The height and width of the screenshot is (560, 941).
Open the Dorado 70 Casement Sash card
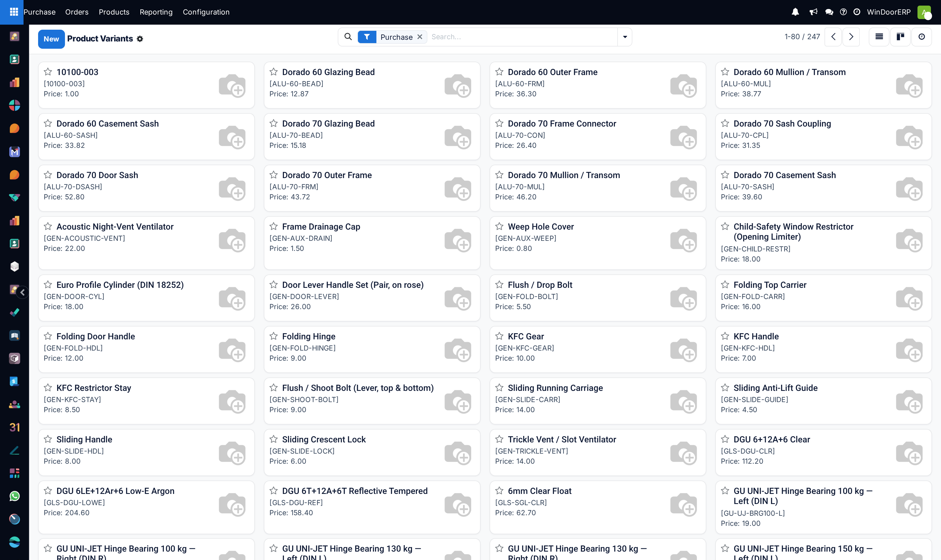pos(823,188)
